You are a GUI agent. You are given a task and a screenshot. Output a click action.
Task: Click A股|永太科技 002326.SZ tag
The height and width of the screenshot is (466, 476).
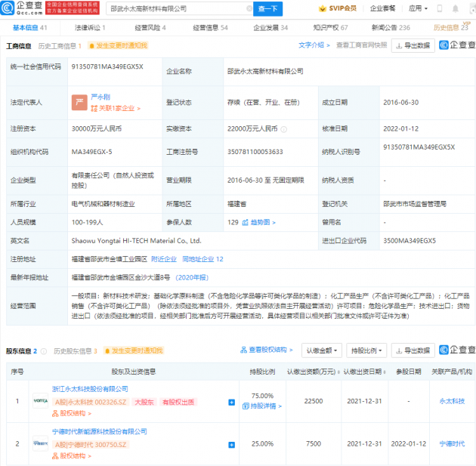(91, 402)
